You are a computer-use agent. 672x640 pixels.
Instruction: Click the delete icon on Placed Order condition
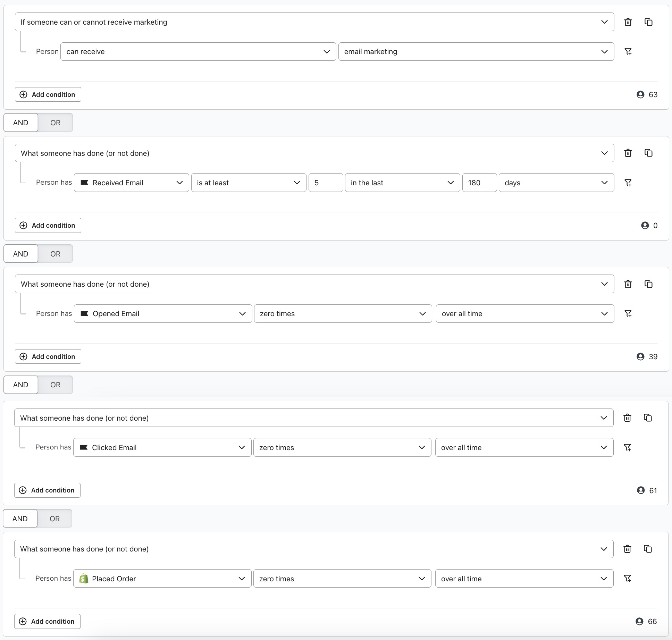tap(629, 549)
